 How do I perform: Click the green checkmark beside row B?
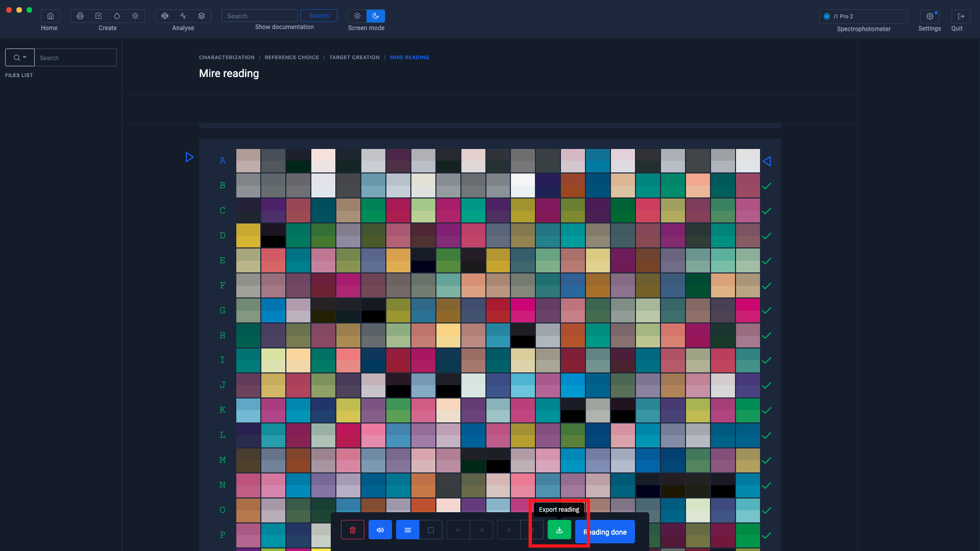coord(767,186)
